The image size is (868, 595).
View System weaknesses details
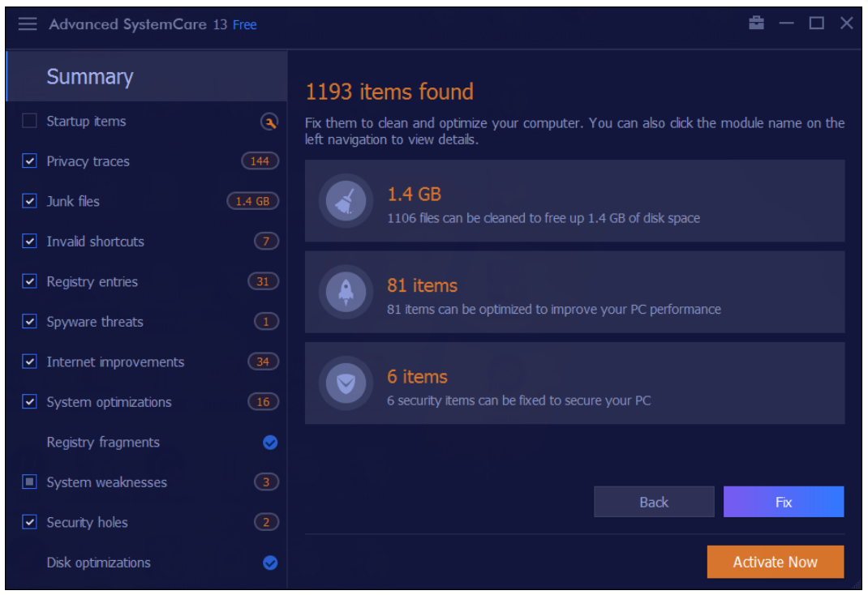click(106, 482)
